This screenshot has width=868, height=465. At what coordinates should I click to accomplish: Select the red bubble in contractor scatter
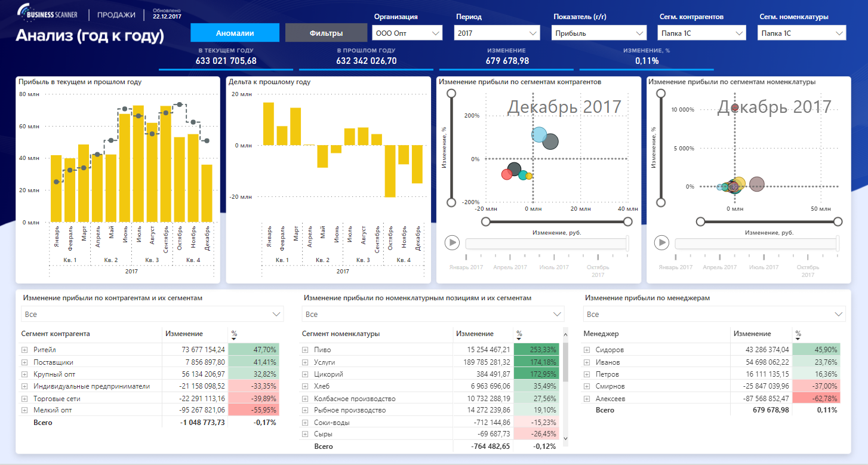pos(507,174)
